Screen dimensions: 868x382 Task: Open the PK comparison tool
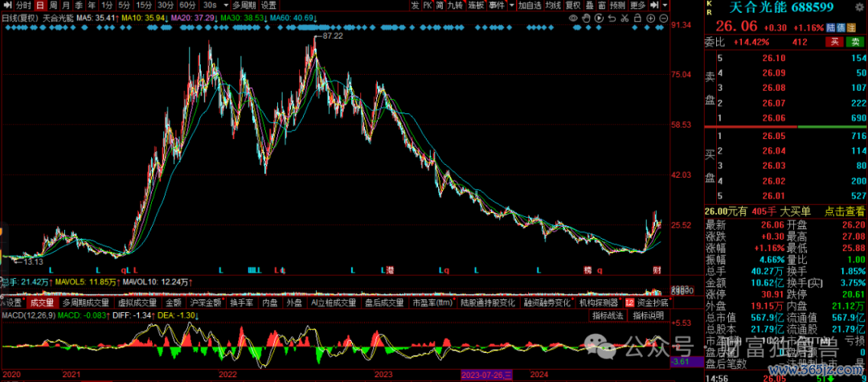click(x=428, y=6)
